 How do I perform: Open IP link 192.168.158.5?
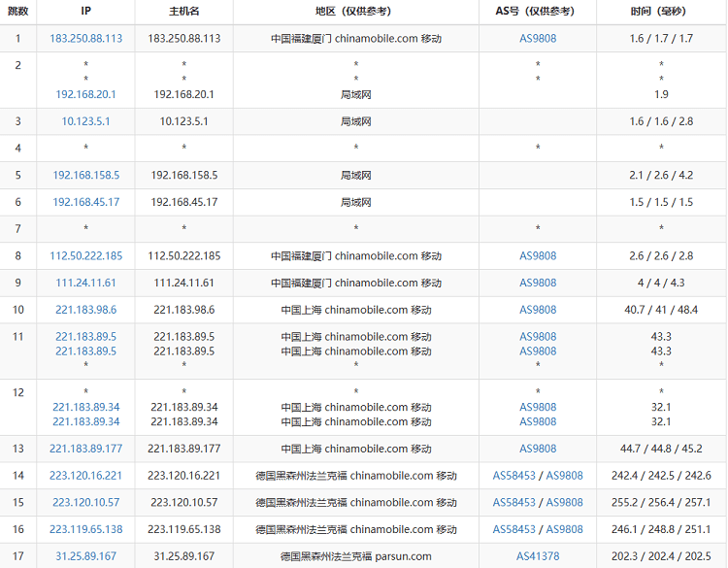click(x=85, y=175)
